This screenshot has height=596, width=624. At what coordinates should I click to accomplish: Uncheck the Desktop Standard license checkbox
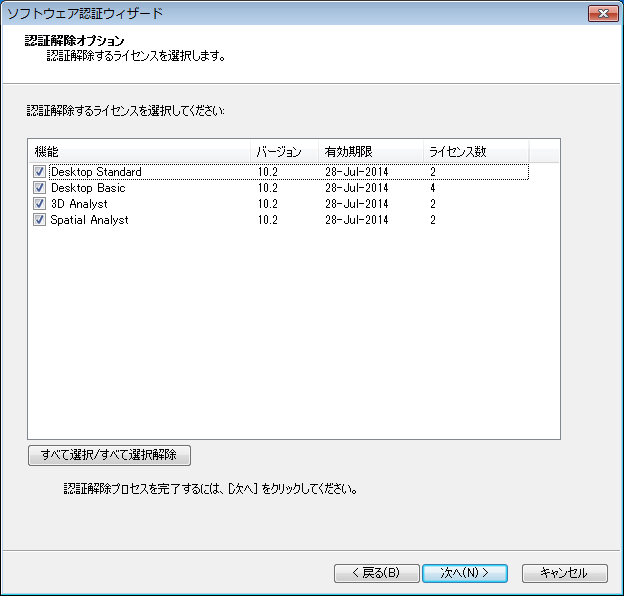tap(39, 172)
